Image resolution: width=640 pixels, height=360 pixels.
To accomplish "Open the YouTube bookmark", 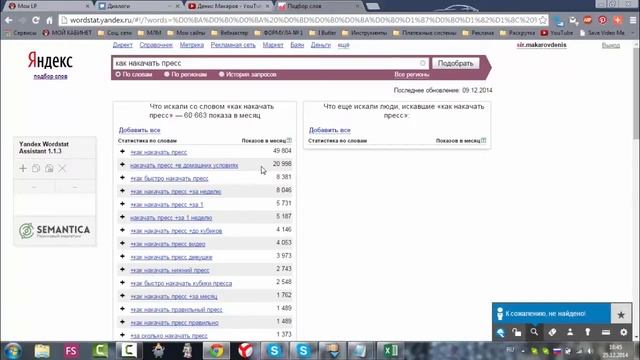I will [x=557, y=33].
